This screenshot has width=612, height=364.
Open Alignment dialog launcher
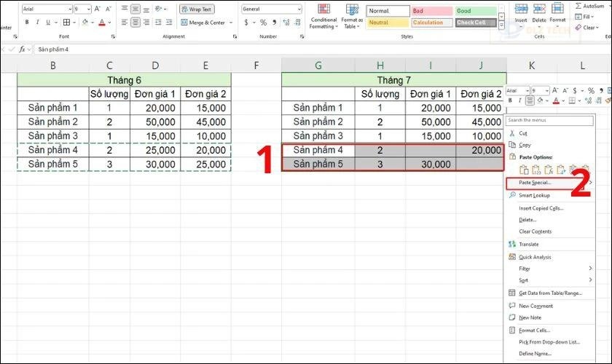coord(235,36)
